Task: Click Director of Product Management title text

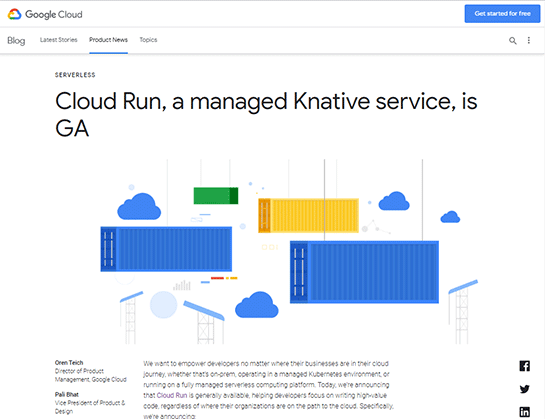Action: [x=91, y=375]
